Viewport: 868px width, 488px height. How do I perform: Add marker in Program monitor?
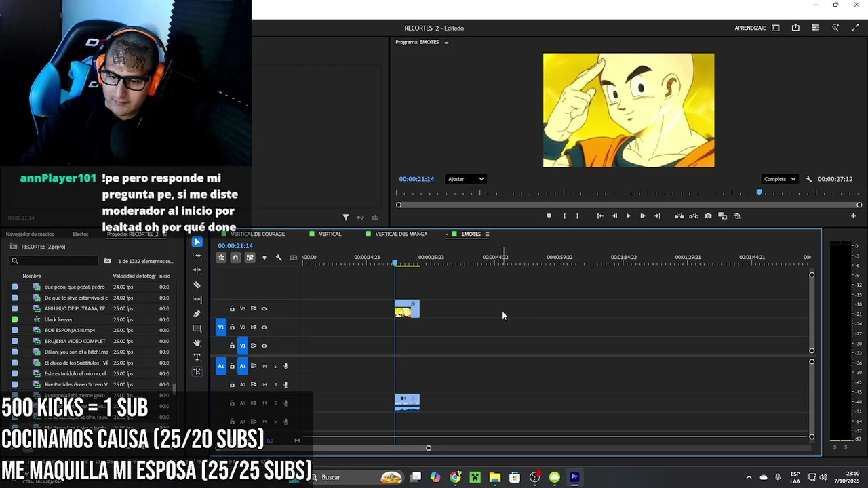(x=549, y=216)
